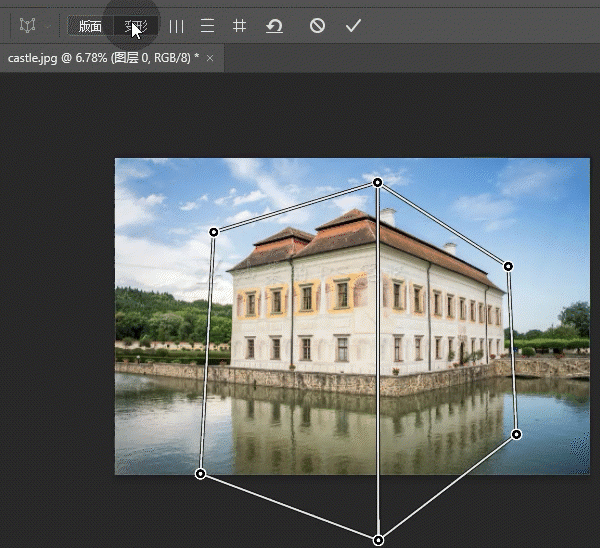Click the upper-left pin in the sky
The height and width of the screenshot is (548, 600).
tap(214, 232)
